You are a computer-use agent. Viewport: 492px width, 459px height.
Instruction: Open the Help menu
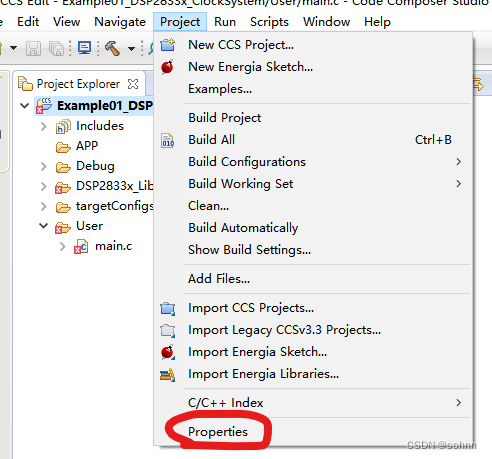pyautogui.click(x=377, y=22)
